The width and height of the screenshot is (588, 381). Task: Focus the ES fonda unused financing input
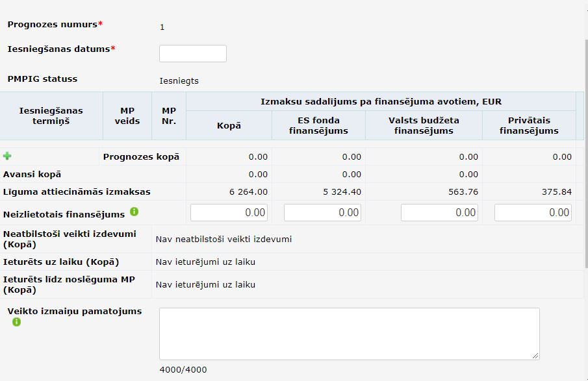click(x=322, y=212)
